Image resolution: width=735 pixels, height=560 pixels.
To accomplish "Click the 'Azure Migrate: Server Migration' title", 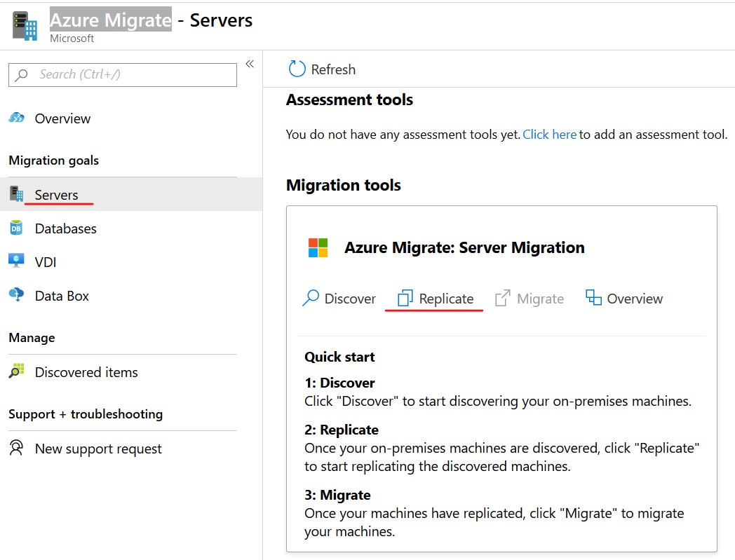I will click(464, 247).
